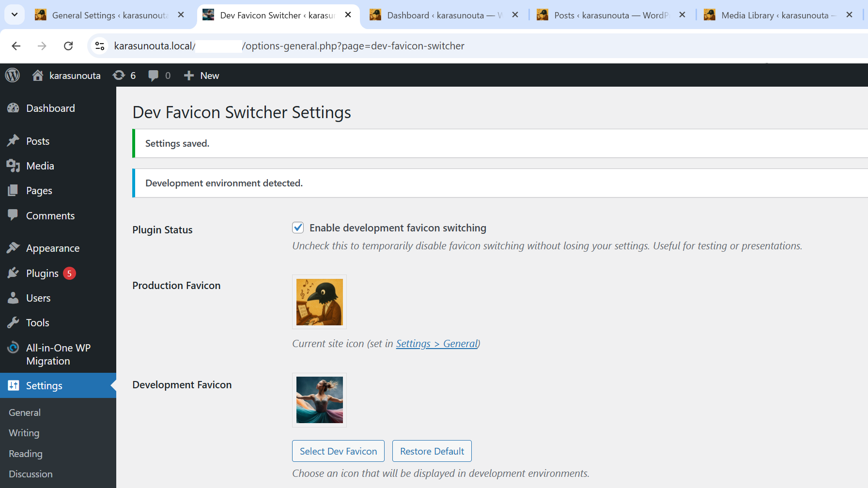Uncheck Enable development favicon switching
868x488 pixels.
point(297,227)
